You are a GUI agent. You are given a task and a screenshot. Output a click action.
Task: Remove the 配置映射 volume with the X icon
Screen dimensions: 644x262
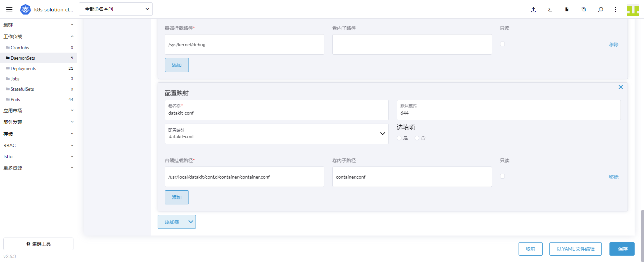click(621, 87)
